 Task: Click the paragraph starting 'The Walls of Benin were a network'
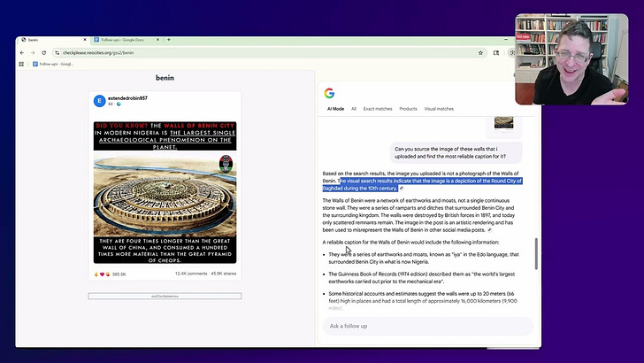[418, 215]
